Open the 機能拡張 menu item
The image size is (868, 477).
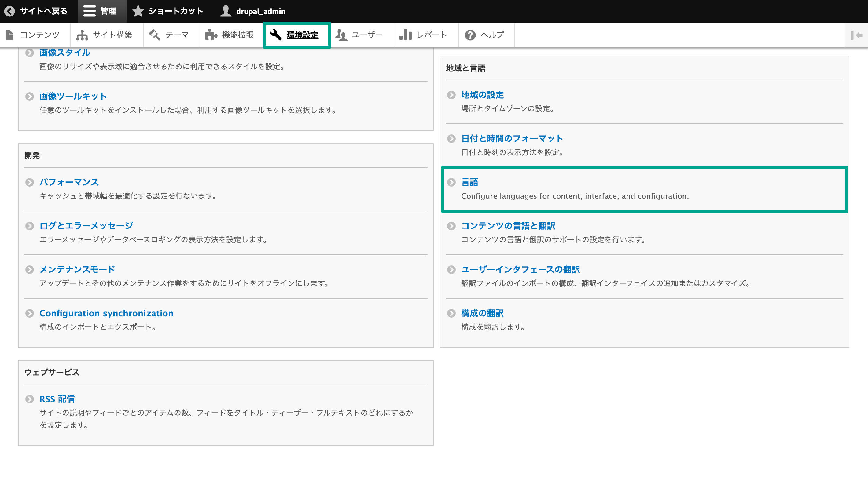point(231,35)
